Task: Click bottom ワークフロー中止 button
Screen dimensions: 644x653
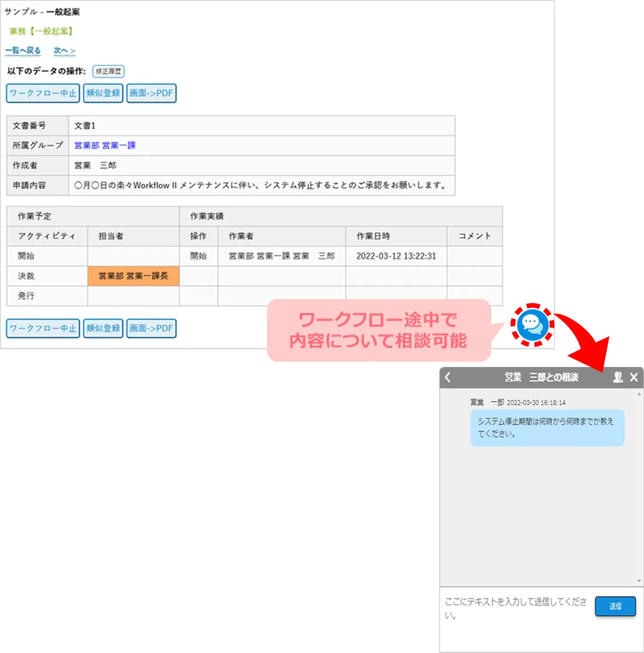Action: pos(43,328)
